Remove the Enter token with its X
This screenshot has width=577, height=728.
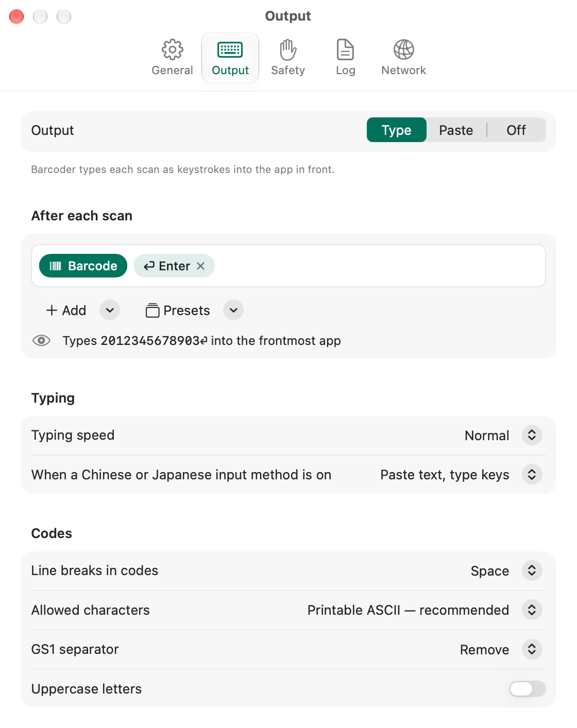point(201,266)
